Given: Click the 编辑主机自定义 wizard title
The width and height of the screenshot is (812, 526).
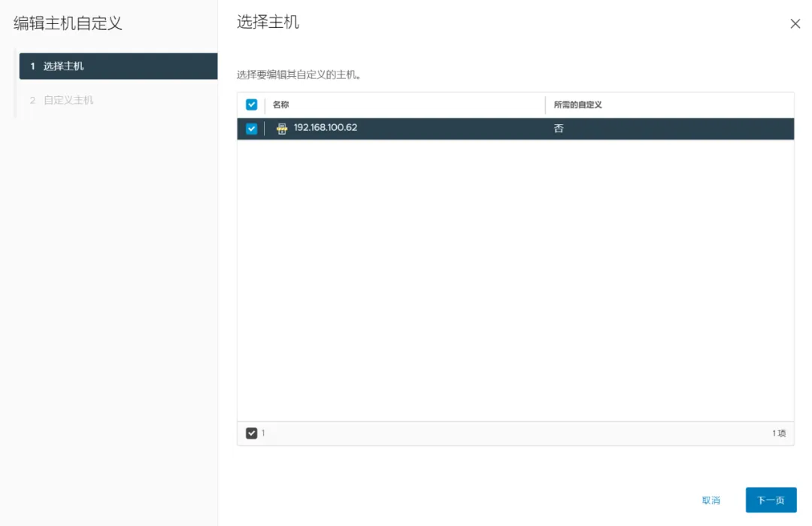Looking at the screenshot, I should click(x=68, y=23).
